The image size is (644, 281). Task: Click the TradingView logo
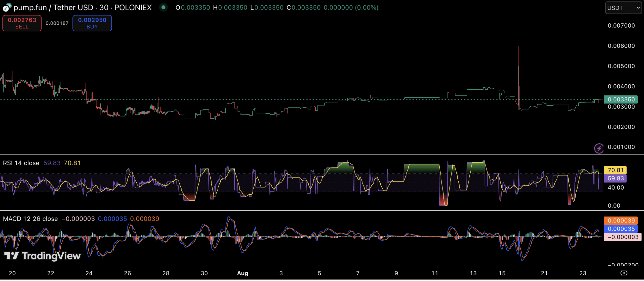[43, 256]
